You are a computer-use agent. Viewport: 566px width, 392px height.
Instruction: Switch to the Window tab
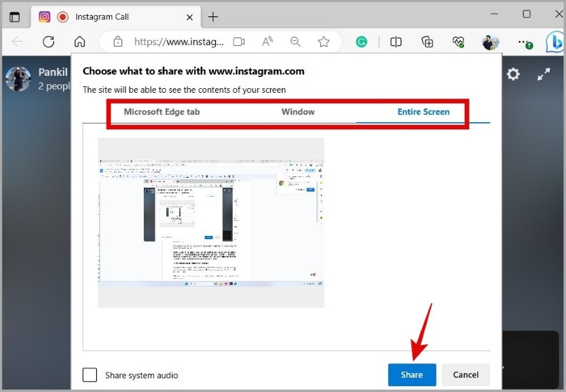[x=298, y=112]
